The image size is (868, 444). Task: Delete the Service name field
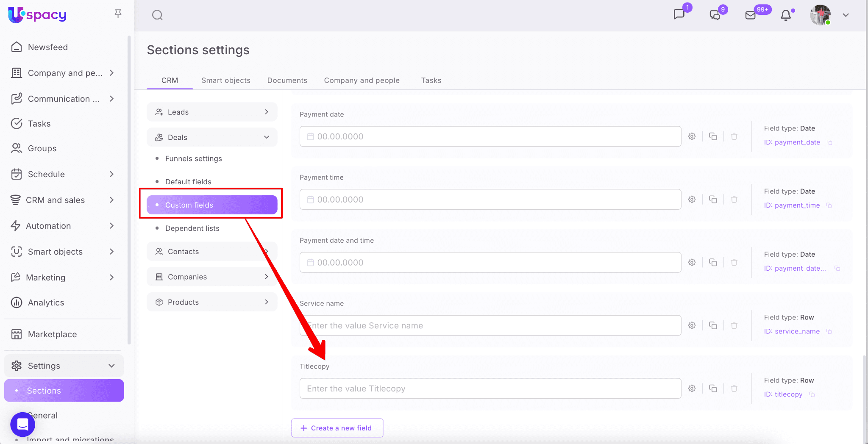coord(734,325)
